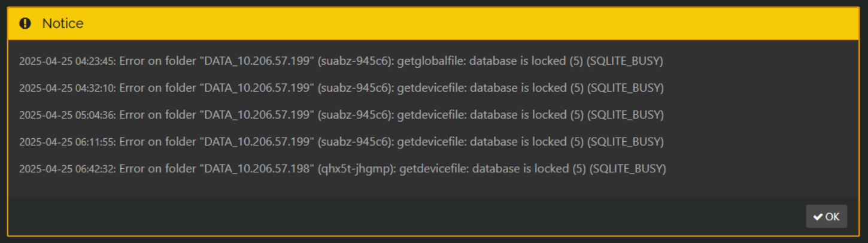The image size is (868, 243).
Task: Select the error entry logged at 05:04:36
Action: 341,115
